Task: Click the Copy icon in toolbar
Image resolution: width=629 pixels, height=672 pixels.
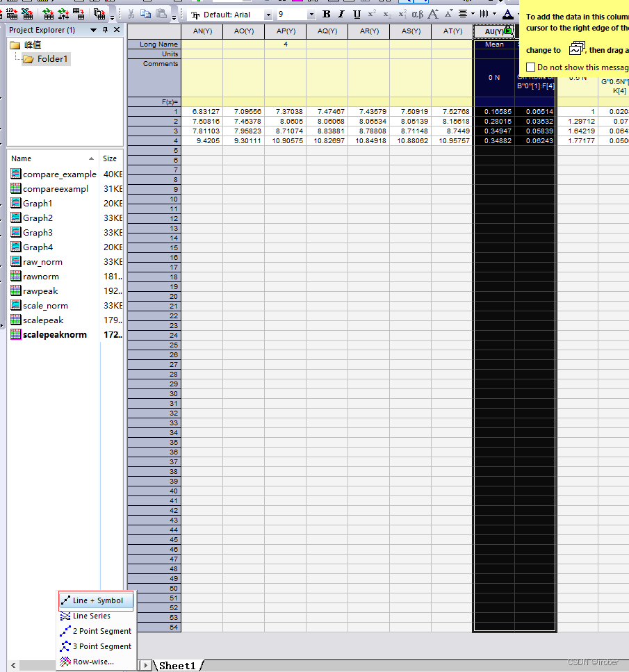Action: coord(146,14)
